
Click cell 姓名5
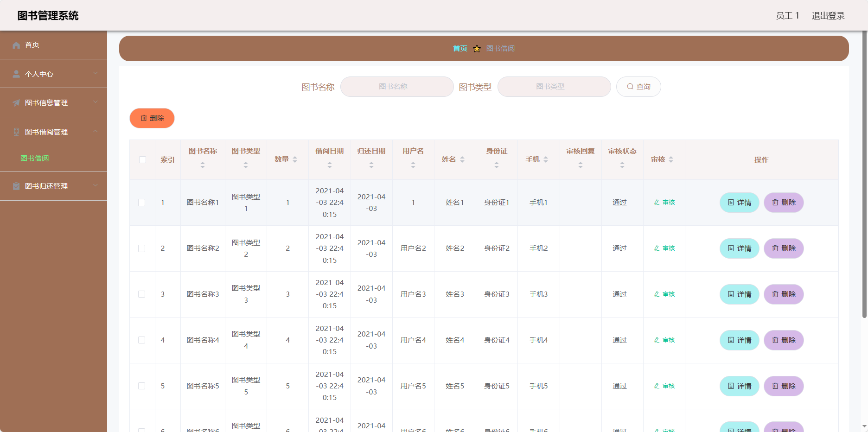[x=455, y=386]
